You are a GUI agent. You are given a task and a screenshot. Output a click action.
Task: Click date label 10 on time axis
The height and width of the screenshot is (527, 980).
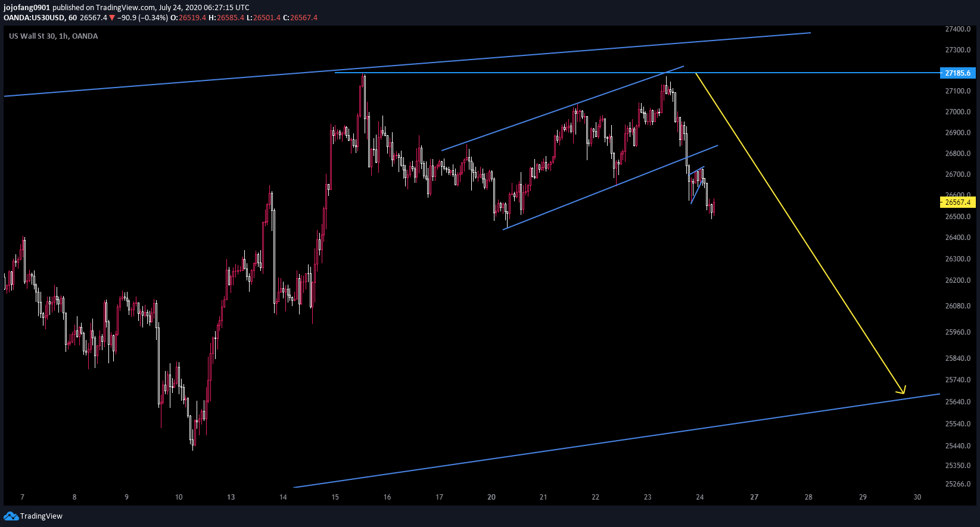[x=179, y=497]
